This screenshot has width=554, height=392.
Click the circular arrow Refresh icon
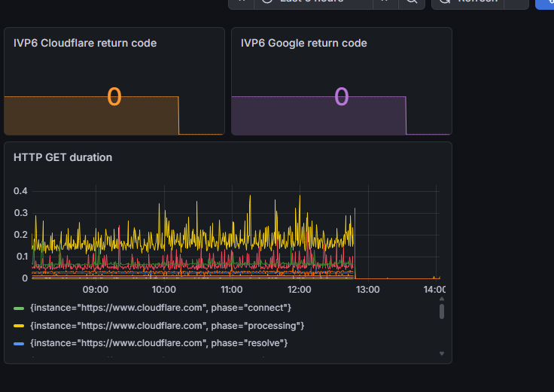tap(444, 1)
